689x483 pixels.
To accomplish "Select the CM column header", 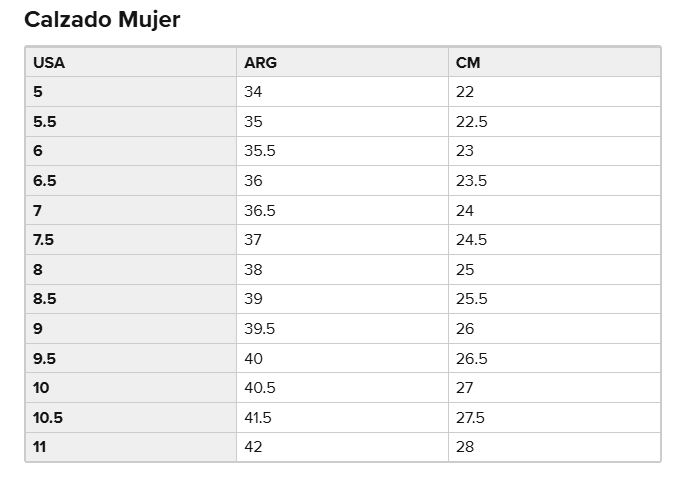I will [x=554, y=62].
